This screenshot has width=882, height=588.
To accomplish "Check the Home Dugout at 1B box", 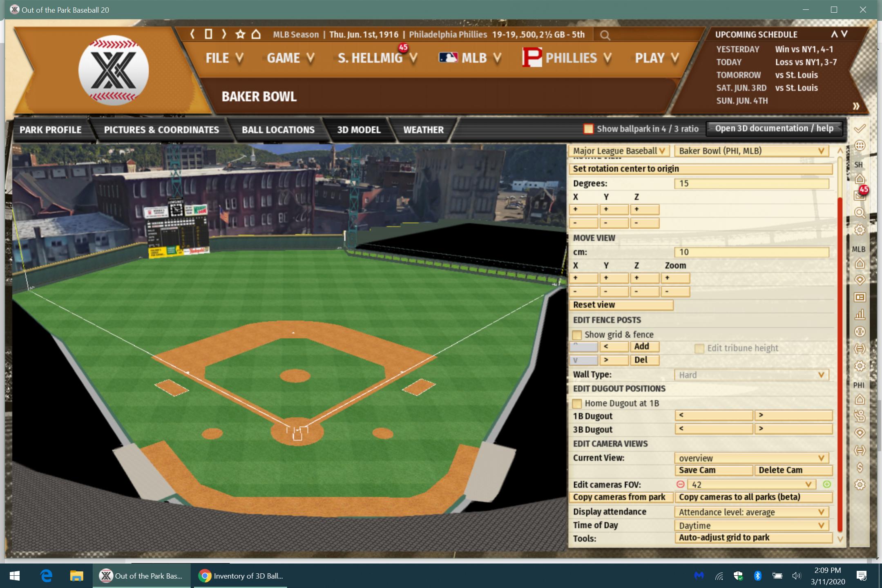I will click(577, 404).
